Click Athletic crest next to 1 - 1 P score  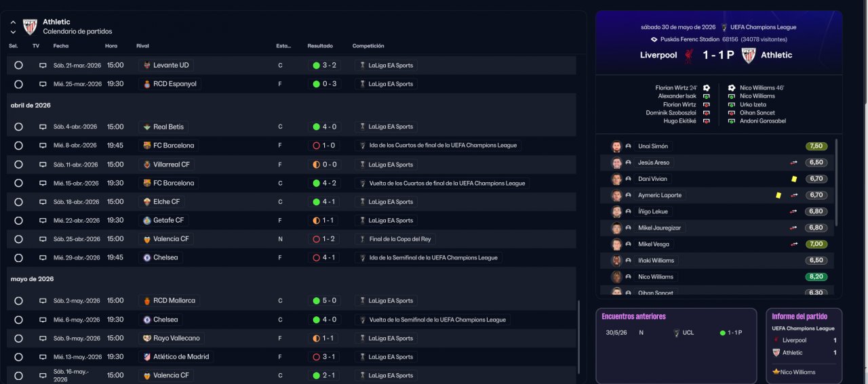[x=749, y=55]
